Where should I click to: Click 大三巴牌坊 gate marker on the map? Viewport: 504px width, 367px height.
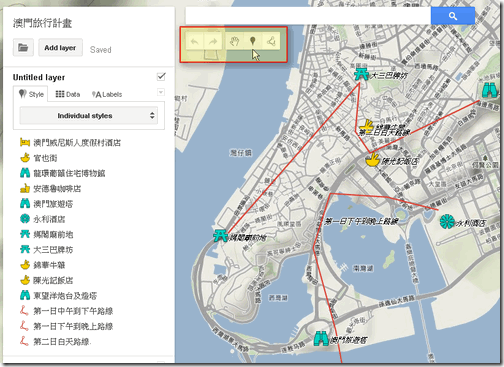[361, 74]
